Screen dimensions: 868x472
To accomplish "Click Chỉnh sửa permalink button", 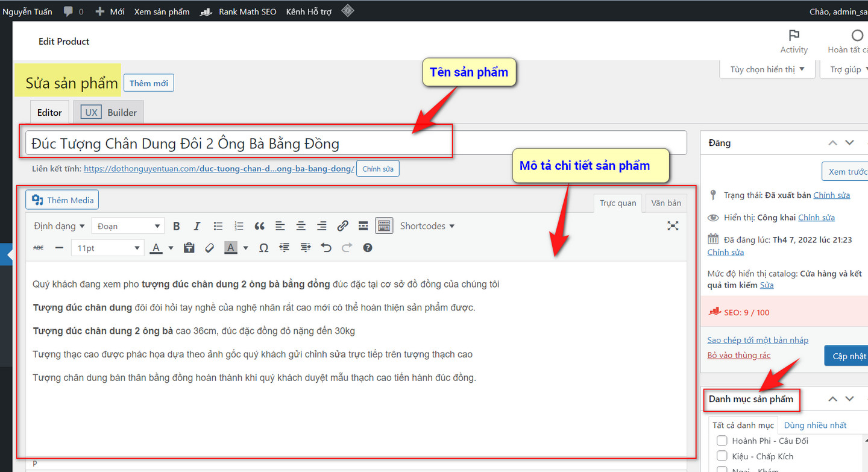I will coord(378,169).
